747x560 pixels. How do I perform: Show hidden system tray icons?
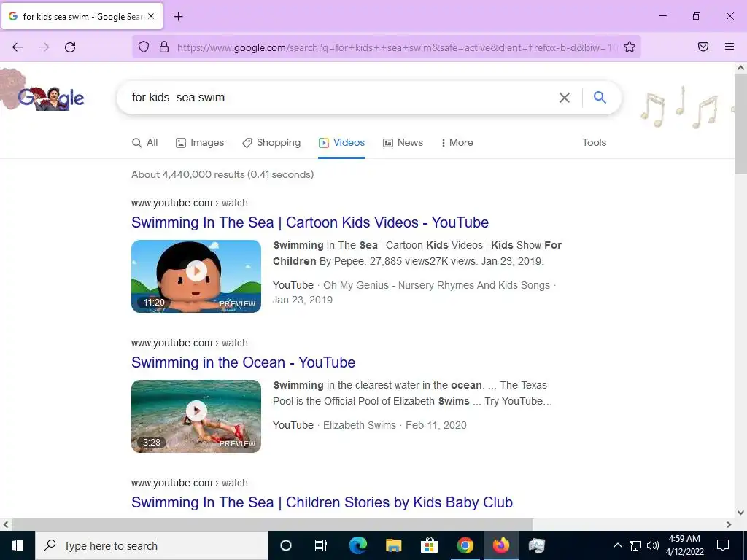pos(617,545)
